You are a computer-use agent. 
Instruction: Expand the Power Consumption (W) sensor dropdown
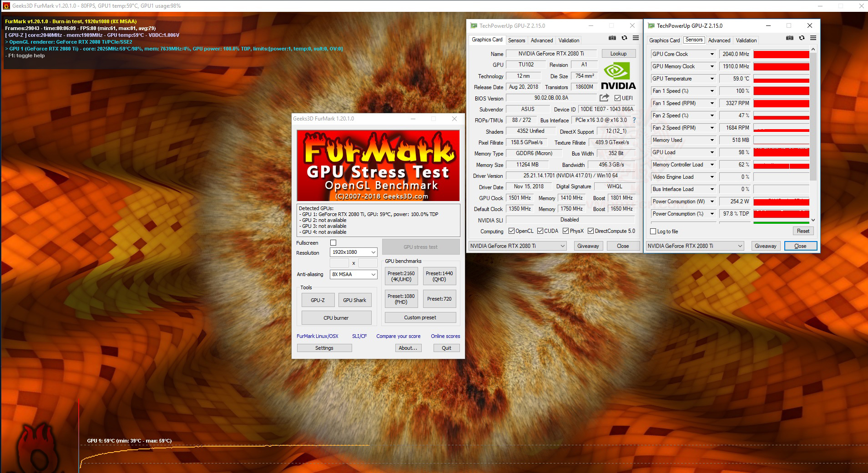[712, 201]
